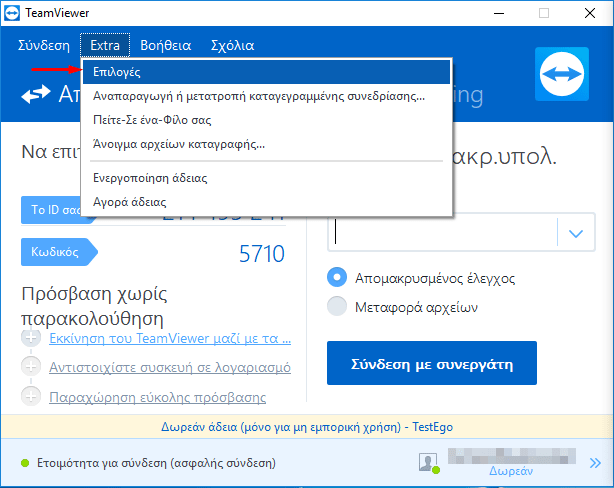Click the Κωδικός label tag
Screen dimensions: 614x488
pos(59,252)
